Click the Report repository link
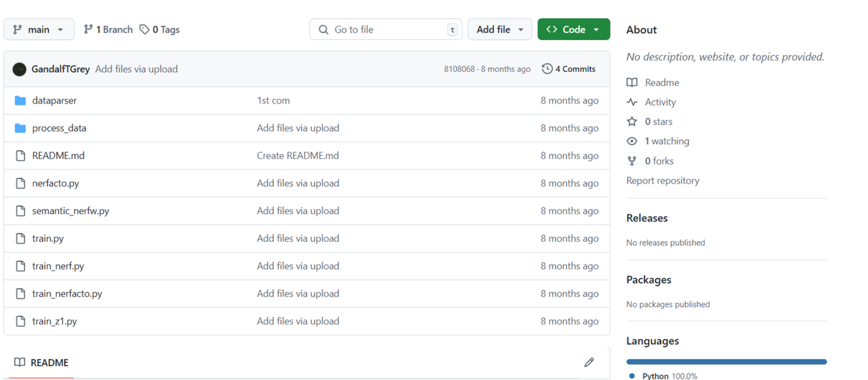 click(663, 181)
